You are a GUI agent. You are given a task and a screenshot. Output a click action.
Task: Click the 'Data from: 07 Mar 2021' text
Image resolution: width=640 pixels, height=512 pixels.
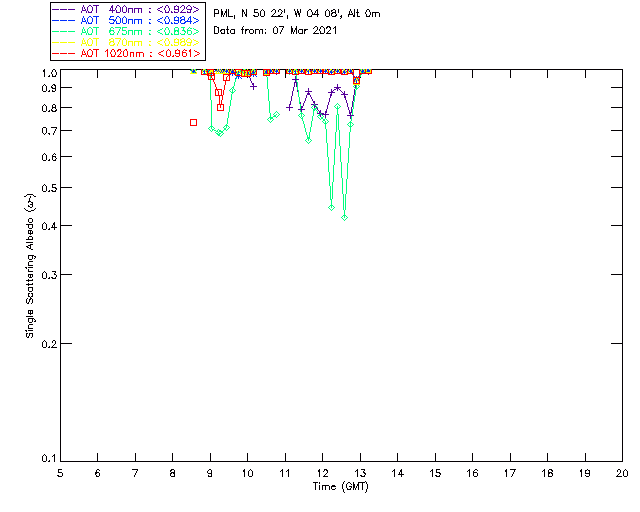[x=275, y=30]
